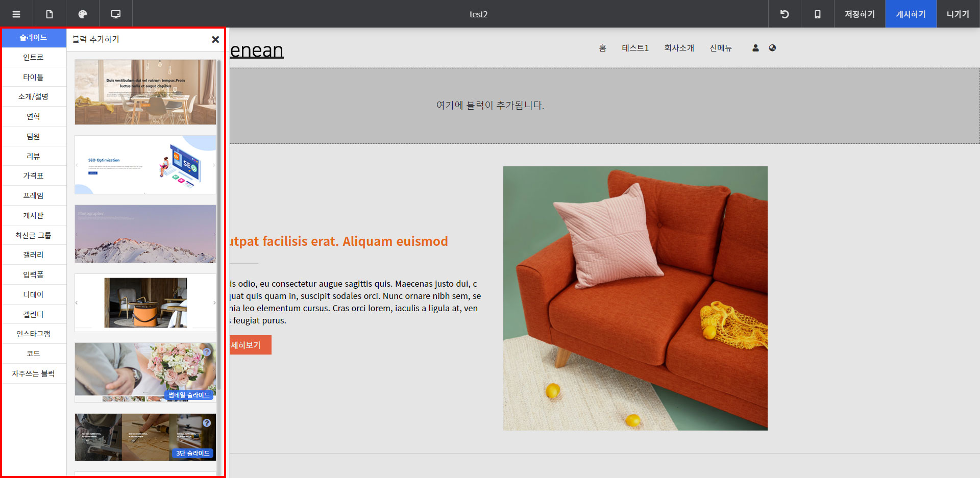
Task: Open help icon on 3단 슬라이드 block
Action: click(207, 423)
